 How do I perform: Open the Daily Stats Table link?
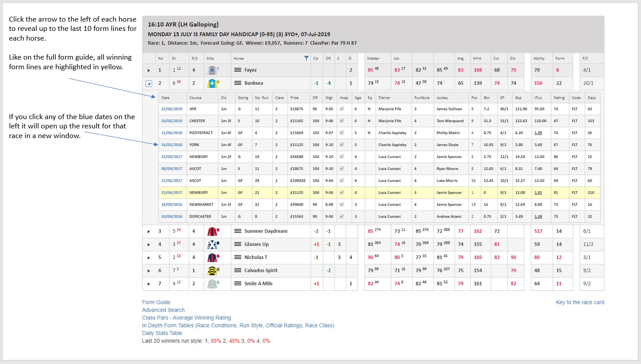coord(162,333)
